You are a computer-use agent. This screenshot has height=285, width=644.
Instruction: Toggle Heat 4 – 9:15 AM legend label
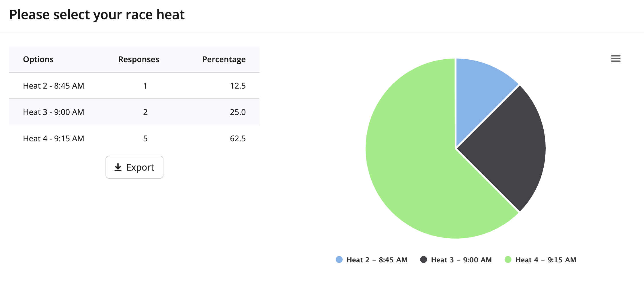(x=546, y=260)
